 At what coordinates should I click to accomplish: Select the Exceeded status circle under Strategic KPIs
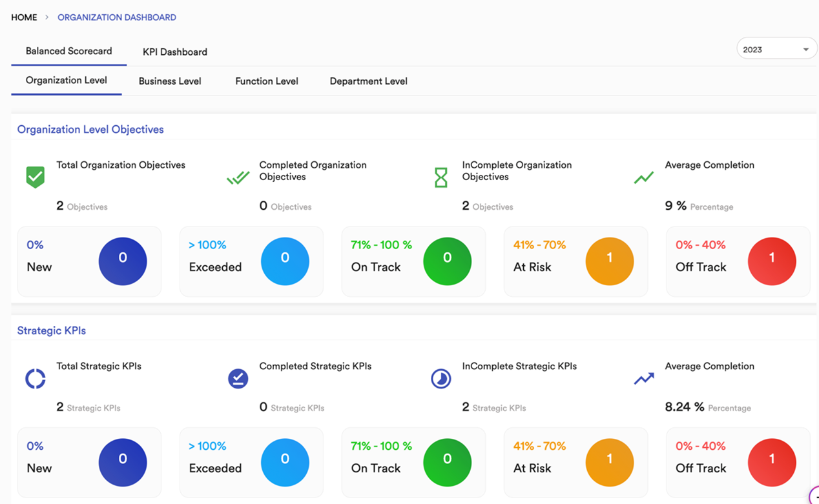[x=285, y=462]
